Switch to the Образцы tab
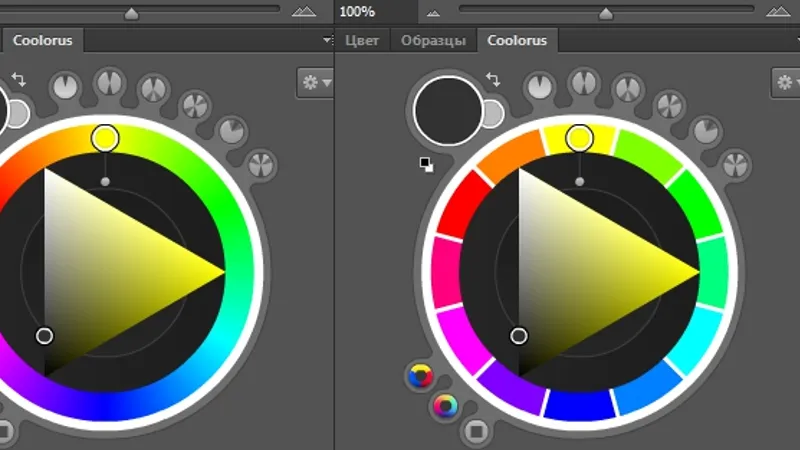 [x=433, y=40]
